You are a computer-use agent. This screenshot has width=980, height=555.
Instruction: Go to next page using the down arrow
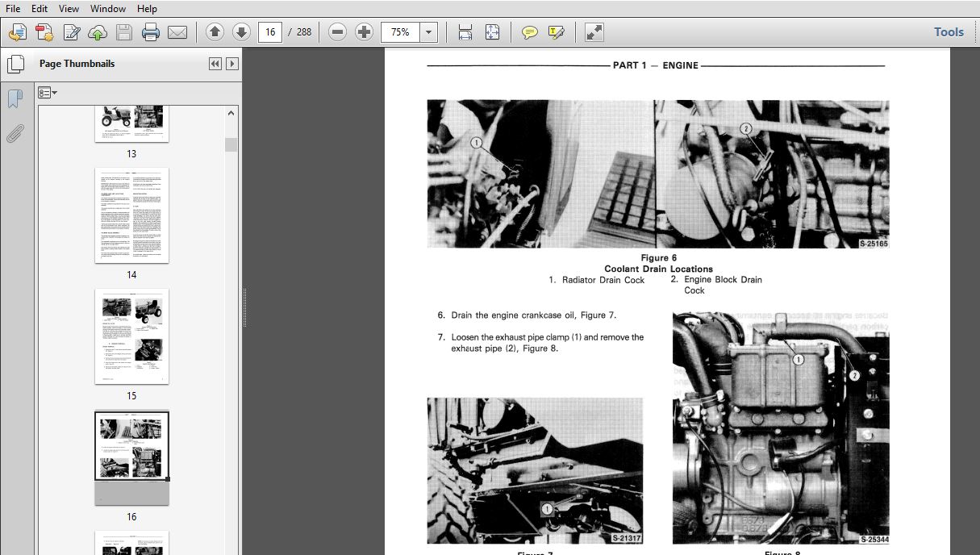pyautogui.click(x=241, y=32)
